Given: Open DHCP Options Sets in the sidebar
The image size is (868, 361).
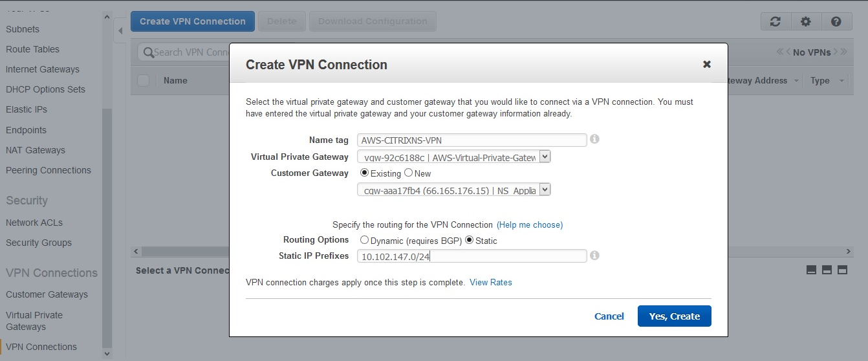Looking at the screenshot, I should coord(45,89).
